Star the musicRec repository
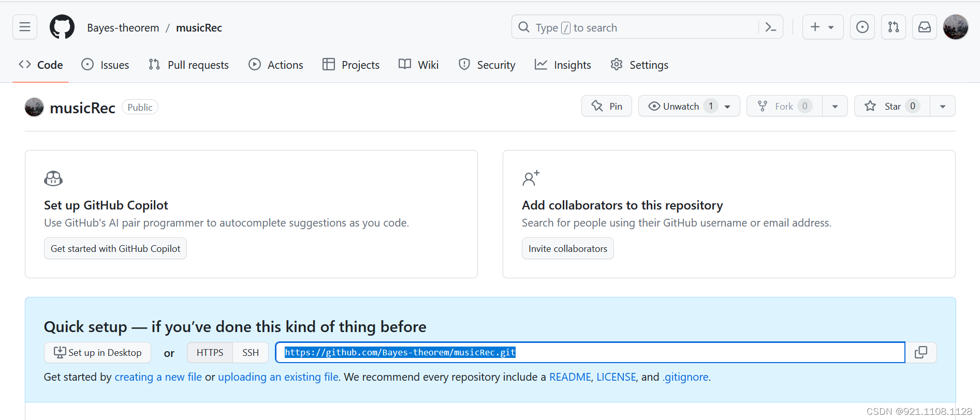980x420 pixels. (x=892, y=106)
